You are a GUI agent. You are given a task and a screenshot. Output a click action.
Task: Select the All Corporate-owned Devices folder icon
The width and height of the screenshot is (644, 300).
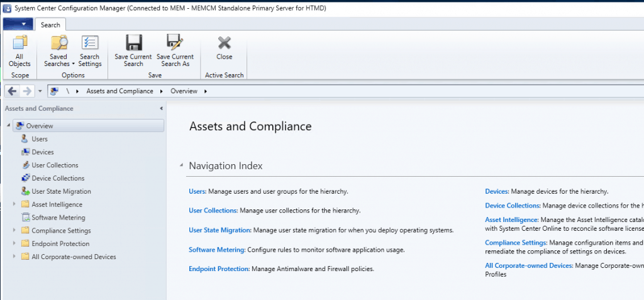[x=25, y=257]
